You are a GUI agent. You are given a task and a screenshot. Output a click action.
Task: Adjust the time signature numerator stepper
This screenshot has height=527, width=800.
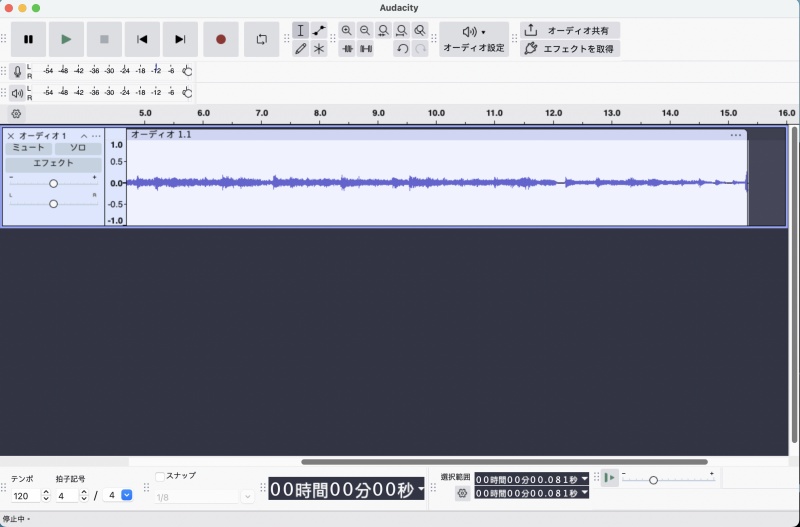tap(84, 496)
